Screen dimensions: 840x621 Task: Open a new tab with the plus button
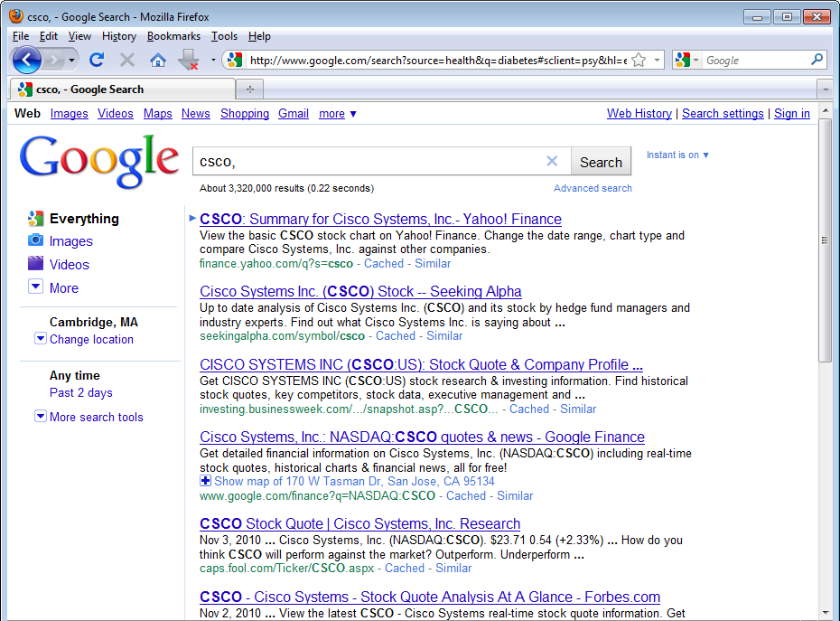(249, 89)
